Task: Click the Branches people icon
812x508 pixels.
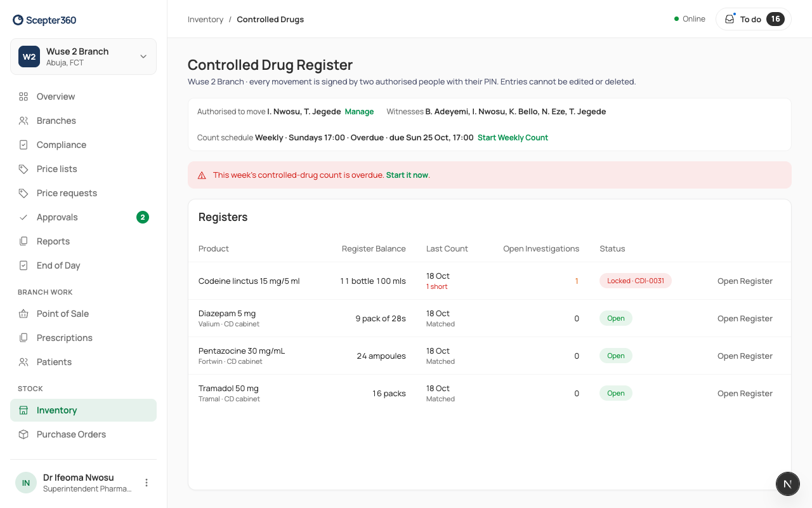Action: click(23, 121)
